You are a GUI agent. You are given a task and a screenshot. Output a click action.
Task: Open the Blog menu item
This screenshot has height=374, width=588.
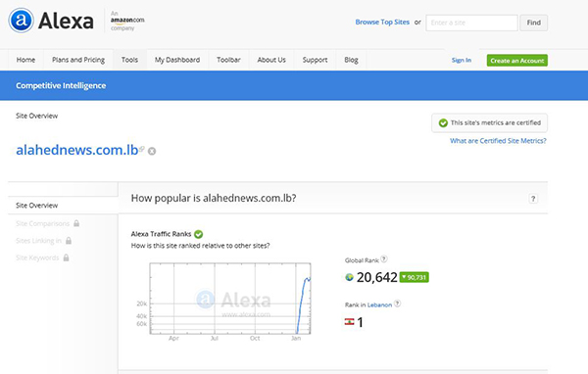351,60
